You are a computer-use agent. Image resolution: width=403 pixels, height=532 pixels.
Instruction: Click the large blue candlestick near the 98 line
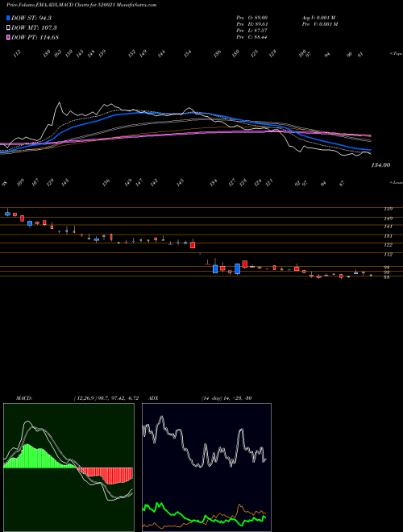pos(238,268)
